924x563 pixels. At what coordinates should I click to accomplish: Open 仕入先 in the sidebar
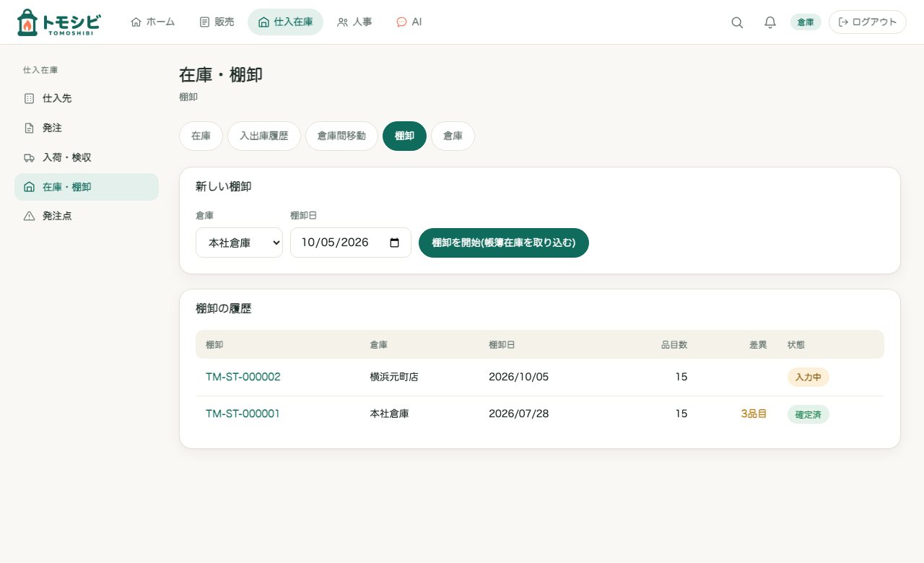[x=87, y=98]
